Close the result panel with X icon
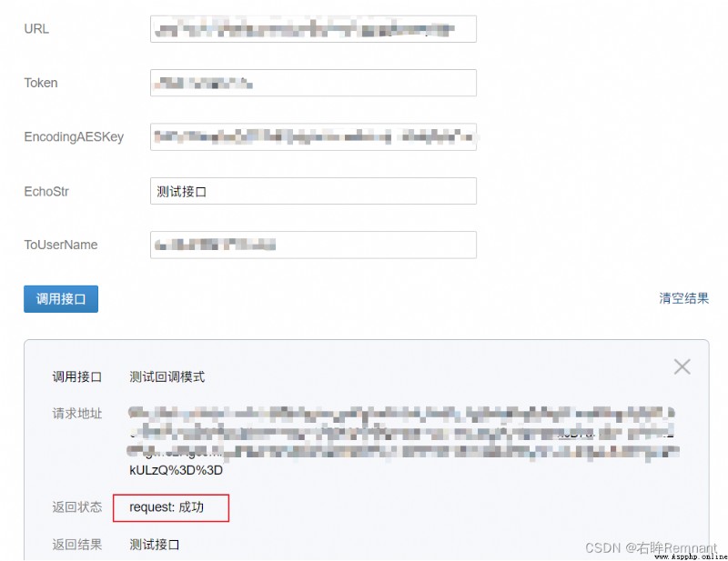Viewport: 728px width, 561px height. 682,366
